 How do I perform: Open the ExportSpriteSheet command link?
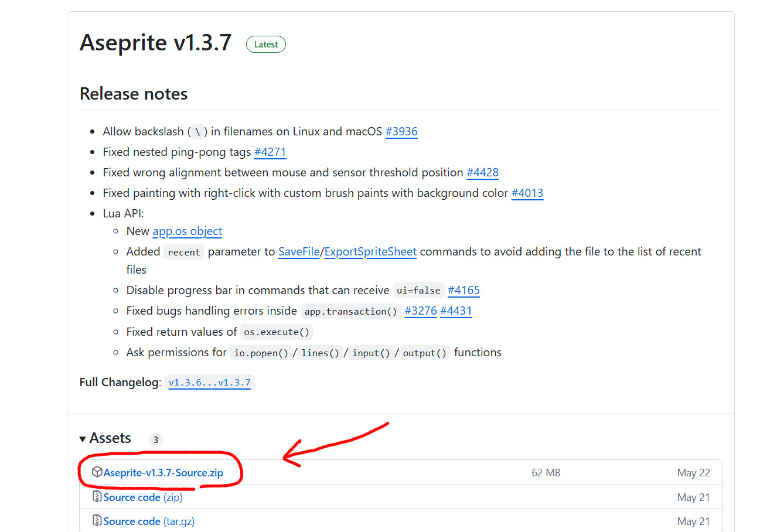click(370, 251)
